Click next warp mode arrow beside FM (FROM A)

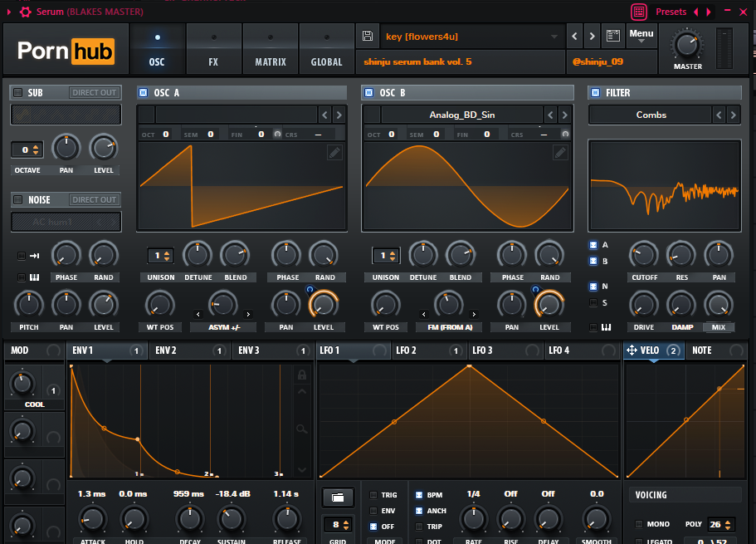coord(474,314)
